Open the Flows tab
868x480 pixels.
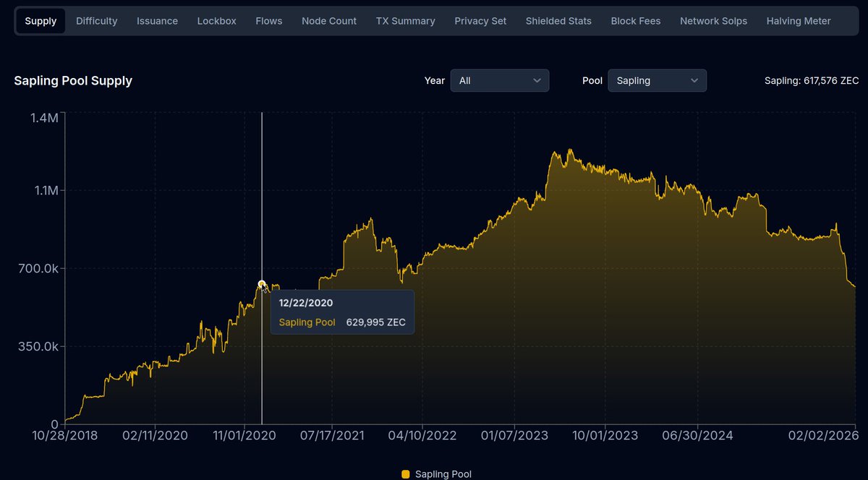[x=269, y=21]
